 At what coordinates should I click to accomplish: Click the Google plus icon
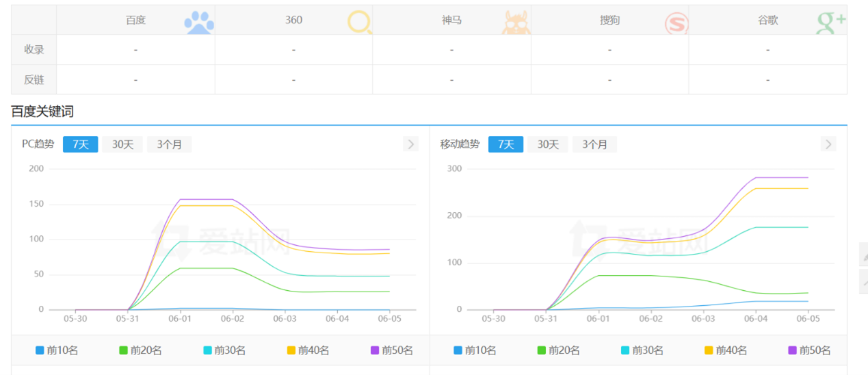tap(830, 23)
